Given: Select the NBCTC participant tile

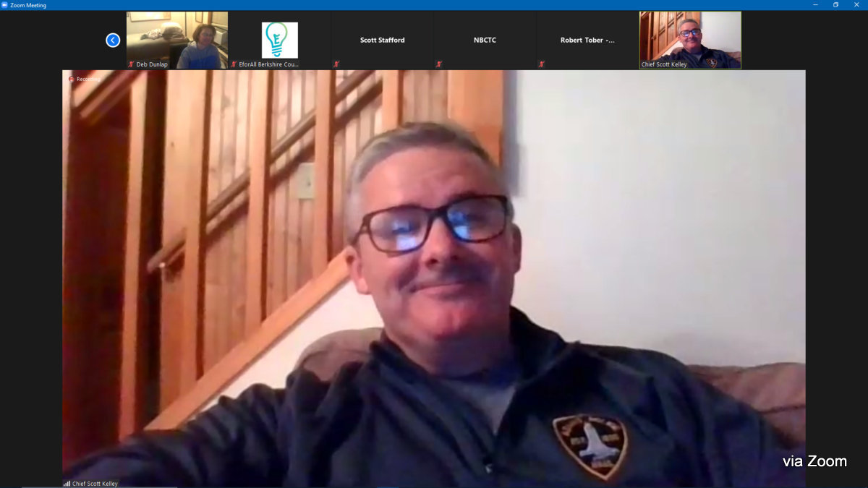Looking at the screenshot, I should click(485, 40).
